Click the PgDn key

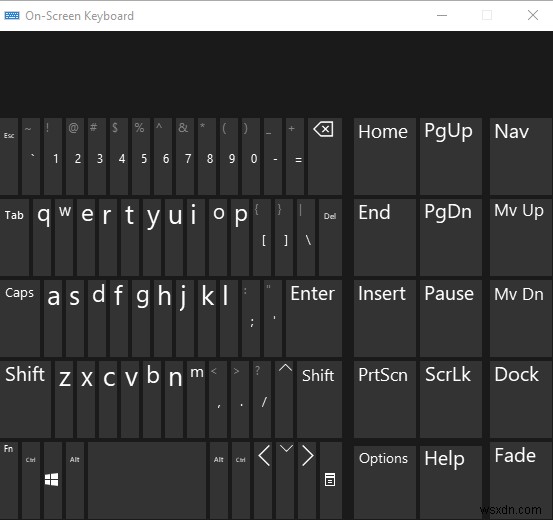click(451, 237)
